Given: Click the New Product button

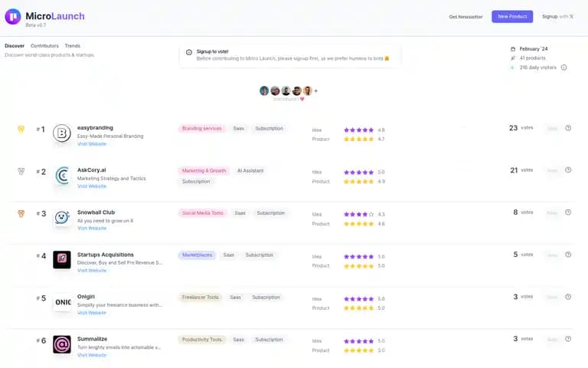Looking at the screenshot, I should pos(512,17).
